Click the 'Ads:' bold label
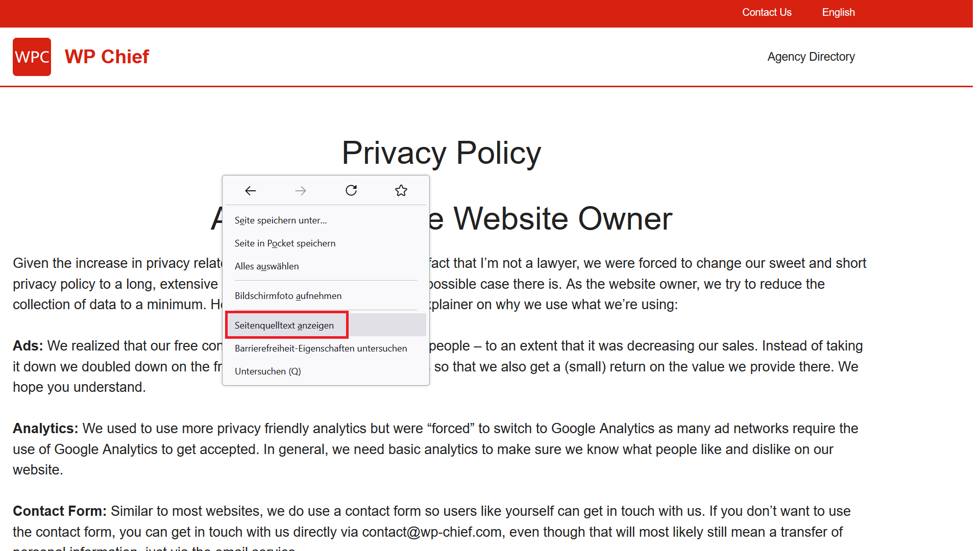 coord(28,346)
